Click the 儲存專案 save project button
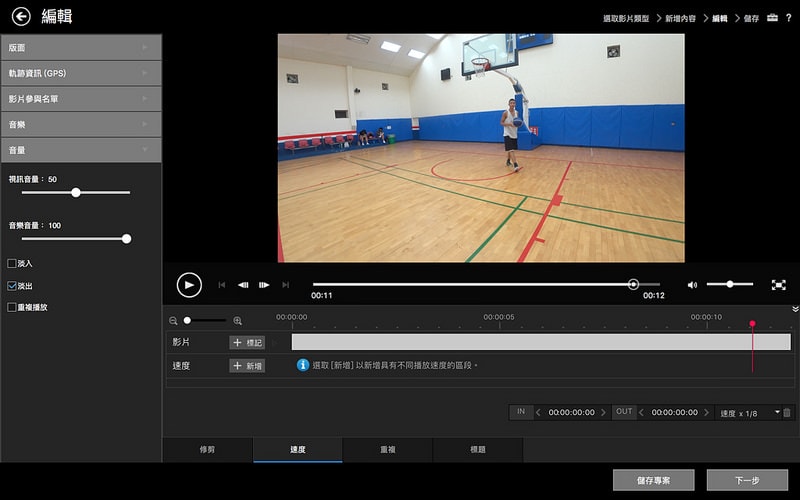Image resolution: width=800 pixels, height=500 pixels. 653,480
